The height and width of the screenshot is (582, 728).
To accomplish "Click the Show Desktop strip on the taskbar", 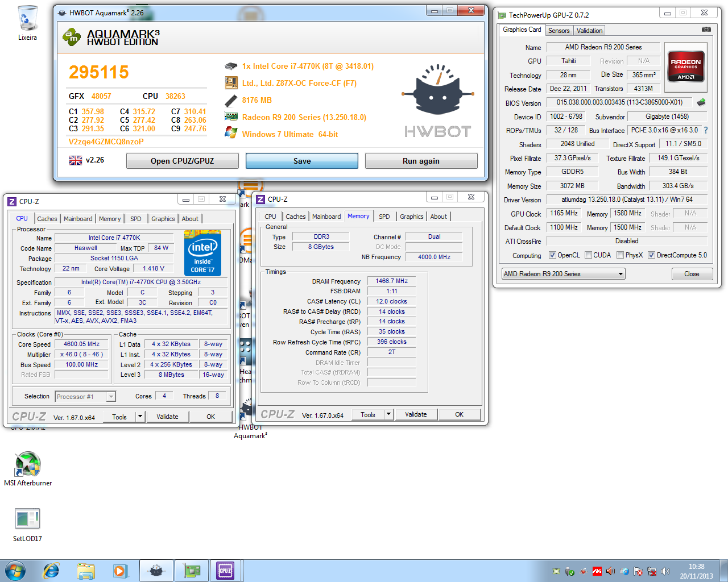I will pos(723,571).
